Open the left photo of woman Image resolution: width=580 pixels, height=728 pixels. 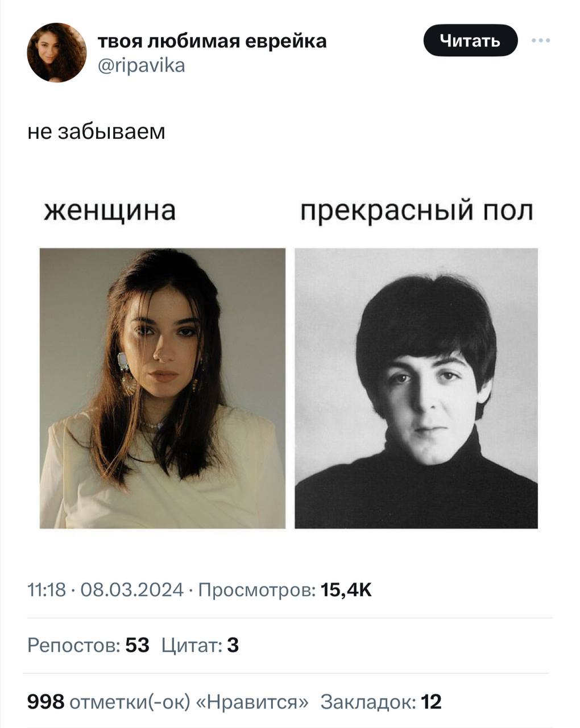(x=162, y=388)
